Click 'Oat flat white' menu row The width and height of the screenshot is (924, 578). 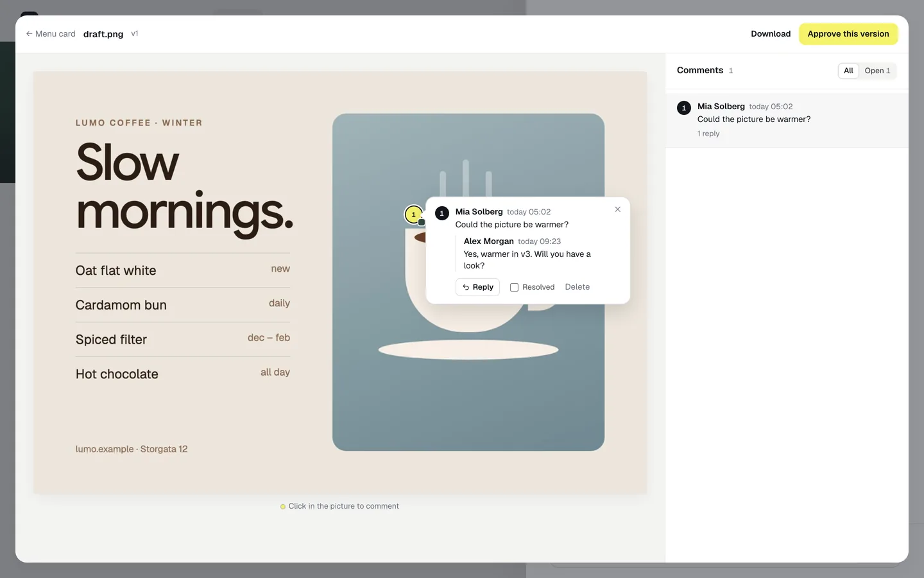pyautogui.click(x=183, y=270)
